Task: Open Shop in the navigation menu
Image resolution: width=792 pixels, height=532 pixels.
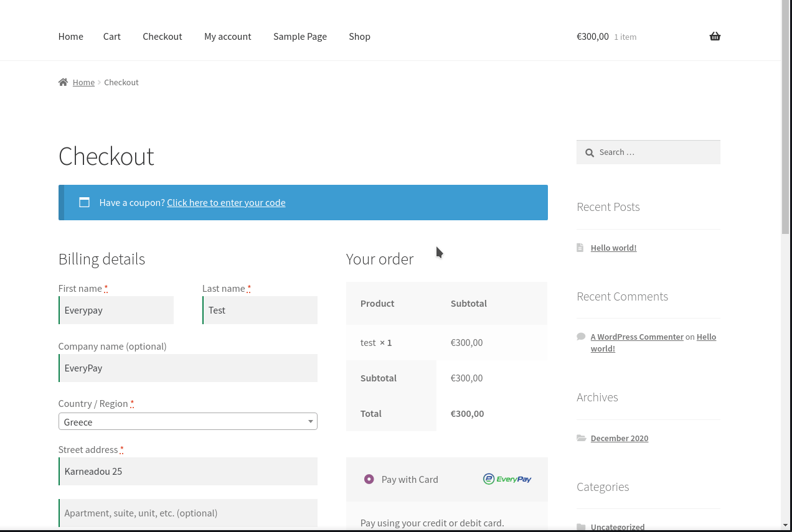Action: click(x=360, y=36)
